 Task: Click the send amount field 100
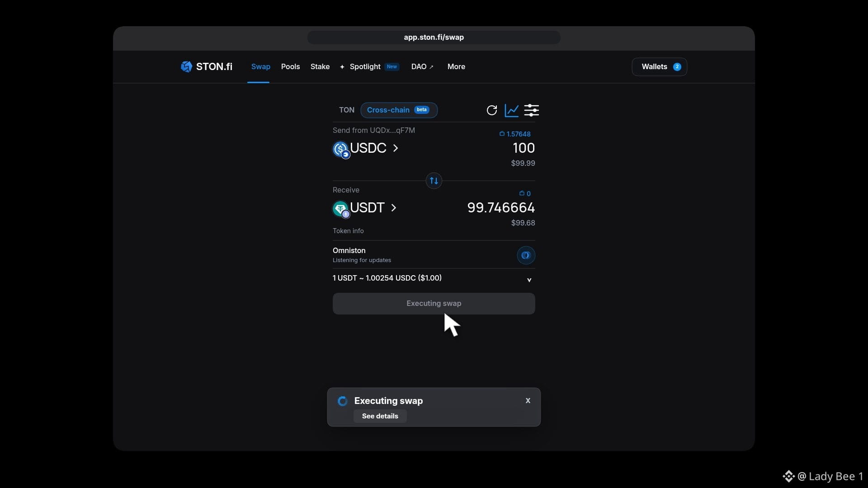(524, 148)
